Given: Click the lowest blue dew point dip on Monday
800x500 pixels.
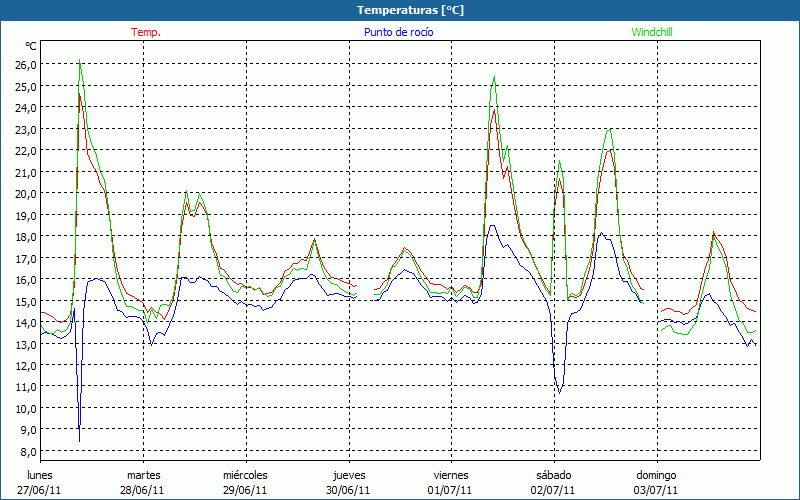Looking at the screenshot, I should click(x=79, y=440).
